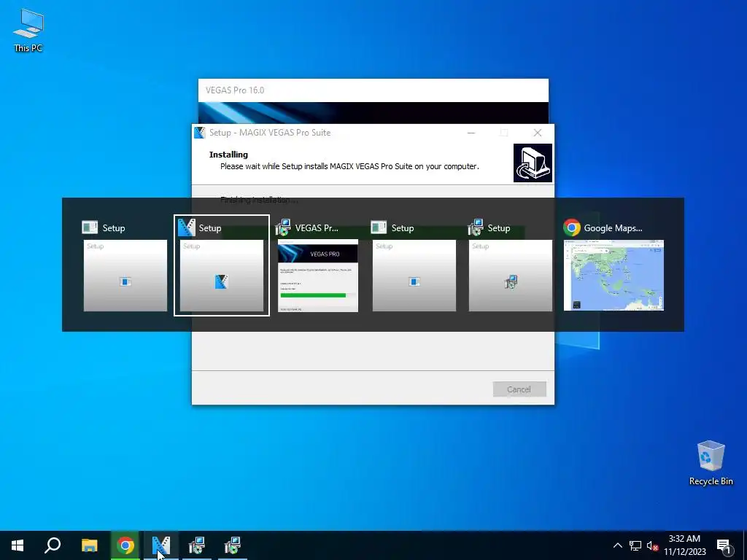Click the last installer icon in the taskbar
Image resolution: width=747 pixels, height=560 pixels.
[x=233, y=545]
